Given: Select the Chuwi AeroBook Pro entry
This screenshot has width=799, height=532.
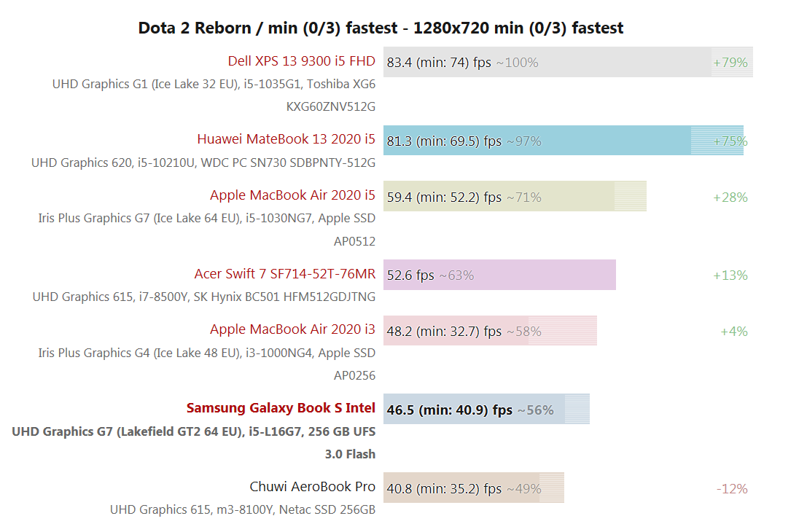Looking at the screenshot, I should pos(312,486).
